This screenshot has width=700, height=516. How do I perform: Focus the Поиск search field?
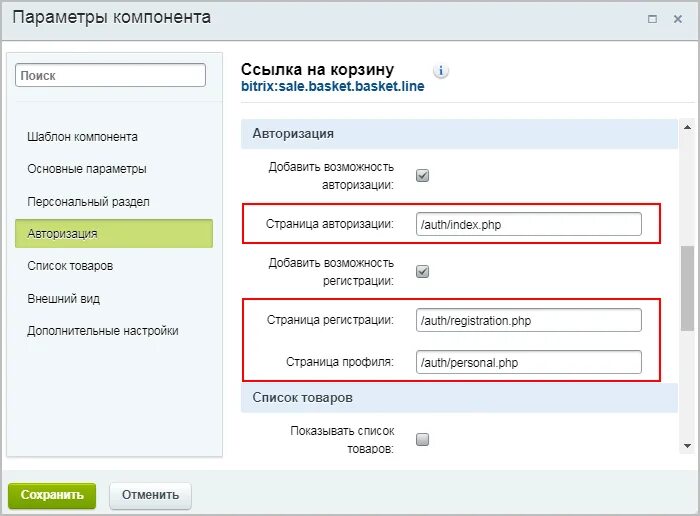point(110,75)
